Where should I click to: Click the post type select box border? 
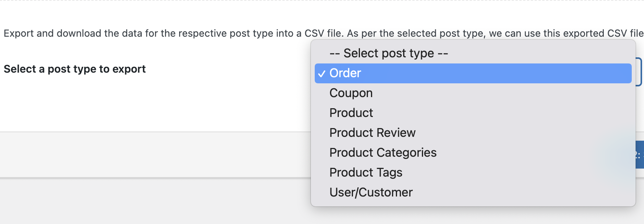tap(639, 72)
